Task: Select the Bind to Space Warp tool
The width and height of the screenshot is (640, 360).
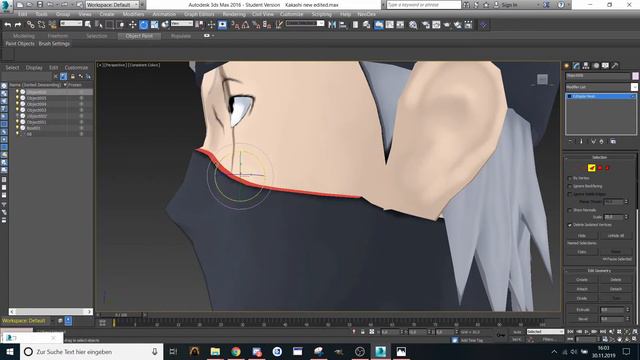Action: pos(52,25)
